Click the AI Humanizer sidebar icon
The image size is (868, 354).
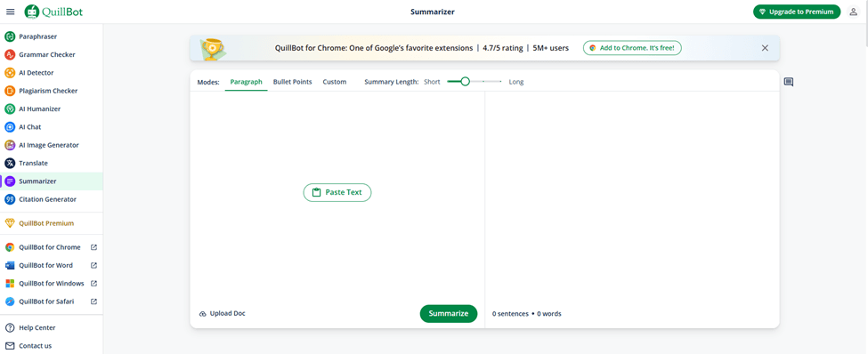pyautogui.click(x=10, y=109)
